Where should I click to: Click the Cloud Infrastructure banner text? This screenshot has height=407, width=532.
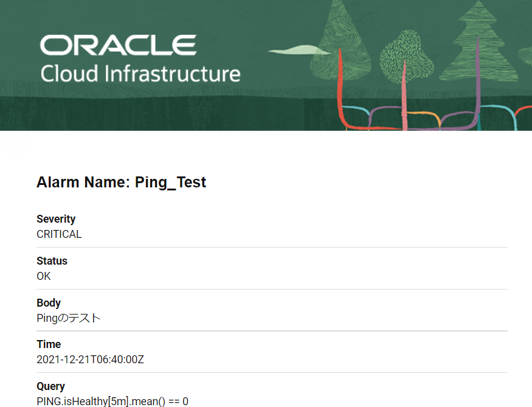140,74
